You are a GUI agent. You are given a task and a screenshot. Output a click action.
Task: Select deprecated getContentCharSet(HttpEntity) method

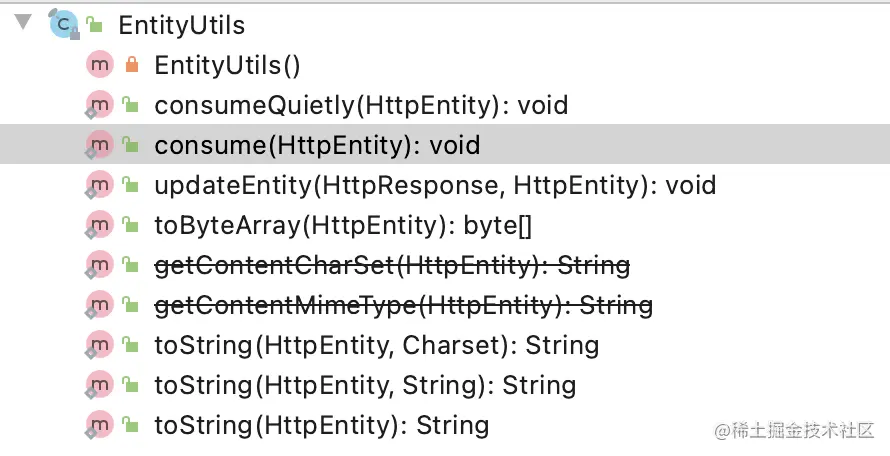tap(392, 266)
